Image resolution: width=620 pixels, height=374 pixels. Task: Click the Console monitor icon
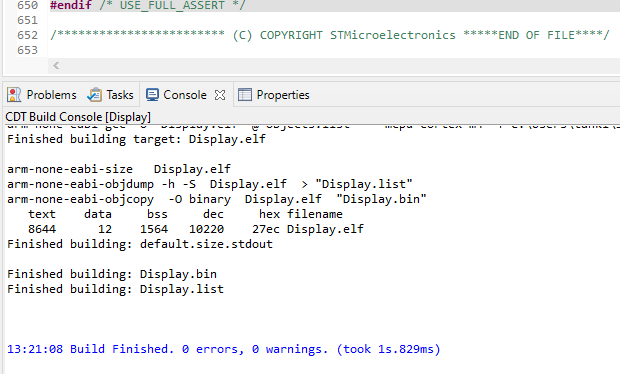pyautogui.click(x=152, y=95)
